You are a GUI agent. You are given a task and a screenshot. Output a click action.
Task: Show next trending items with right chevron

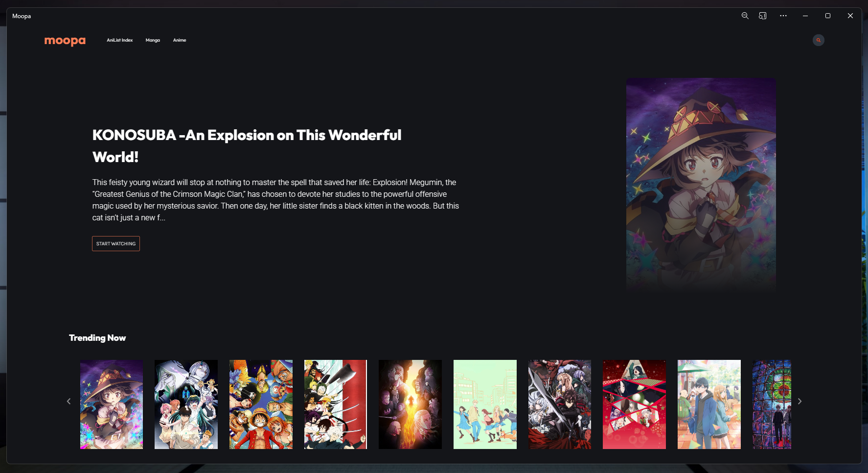point(799,402)
